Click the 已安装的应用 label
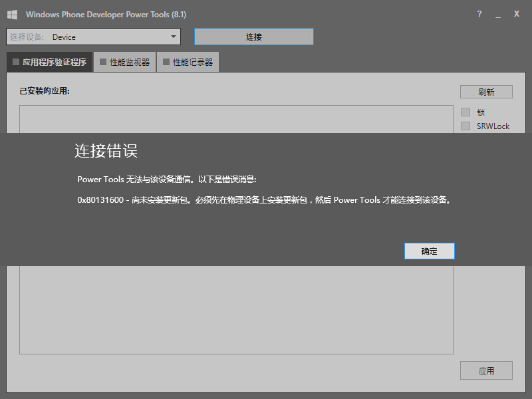The image size is (532, 399). pyautogui.click(x=45, y=91)
